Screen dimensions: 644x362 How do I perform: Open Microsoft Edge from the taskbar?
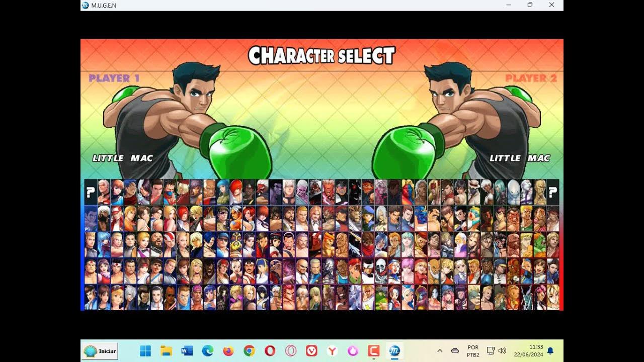(x=207, y=351)
